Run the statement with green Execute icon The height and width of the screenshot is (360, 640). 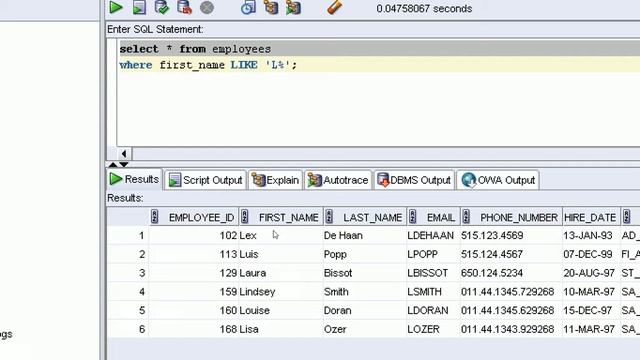[x=116, y=7]
